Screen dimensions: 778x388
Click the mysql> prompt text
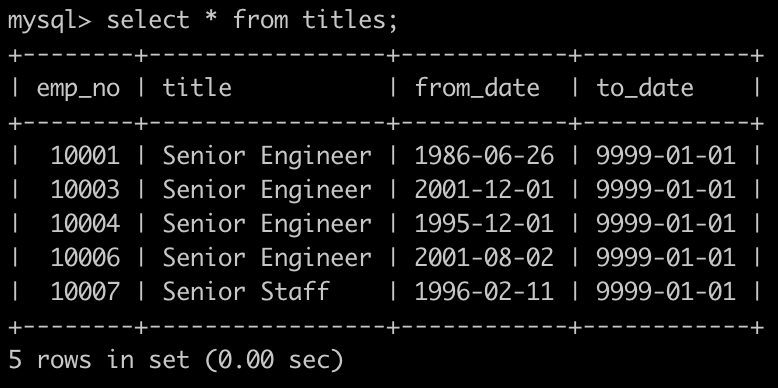point(50,21)
